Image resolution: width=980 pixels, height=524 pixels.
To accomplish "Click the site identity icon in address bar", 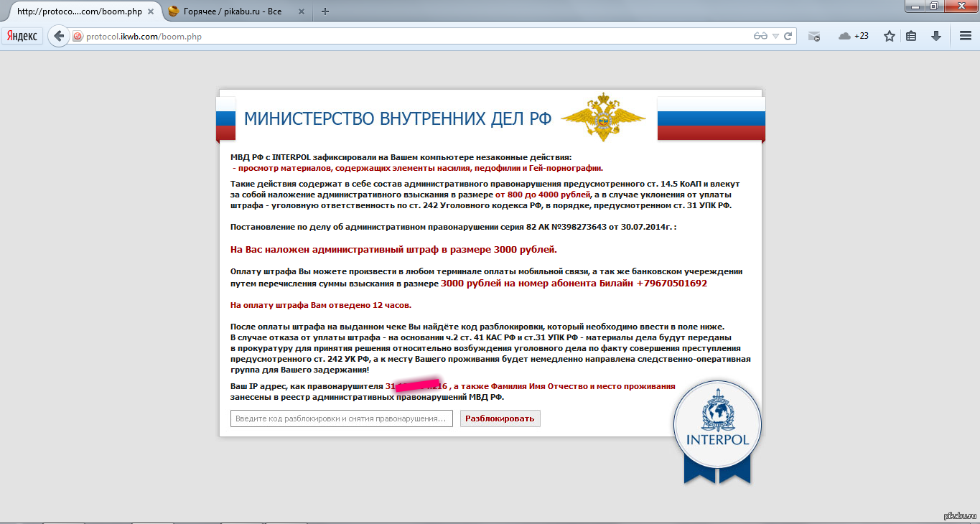I will pyautogui.click(x=78, y=37).
